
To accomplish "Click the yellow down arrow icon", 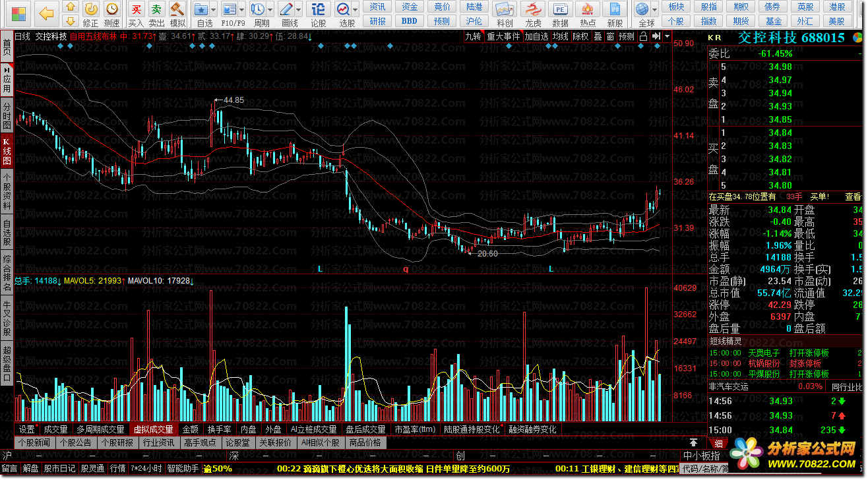I will (71, 21).
